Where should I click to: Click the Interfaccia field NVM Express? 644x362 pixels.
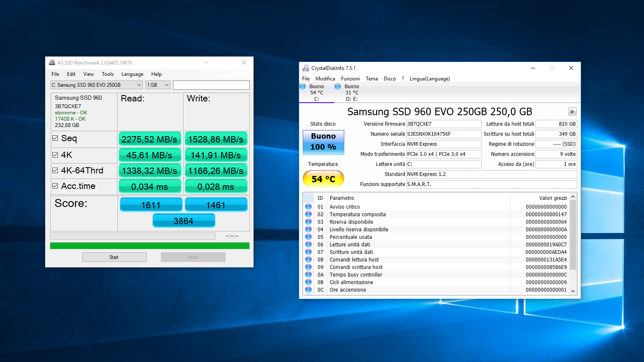click(x=444, y=144)
